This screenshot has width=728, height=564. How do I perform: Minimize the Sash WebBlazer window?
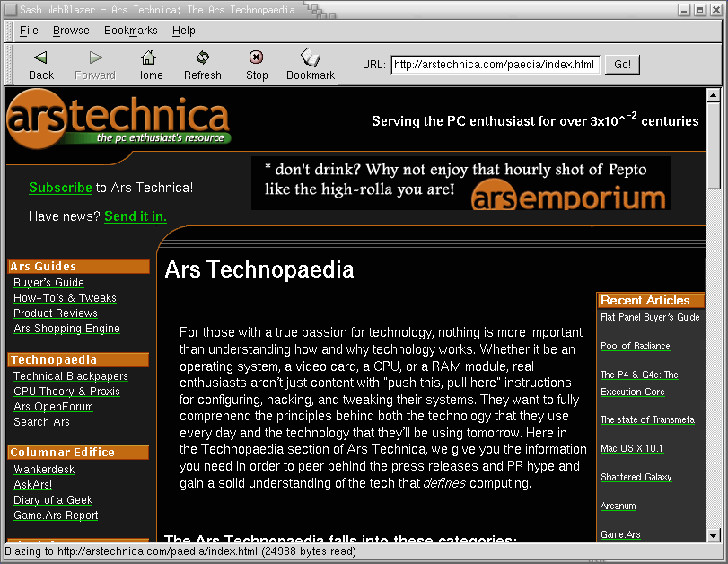click(683, 10)
